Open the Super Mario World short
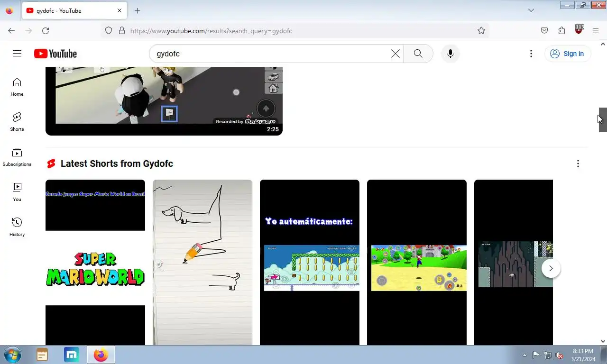Screen dimensions: 607x364 click(x=95, y=262)
